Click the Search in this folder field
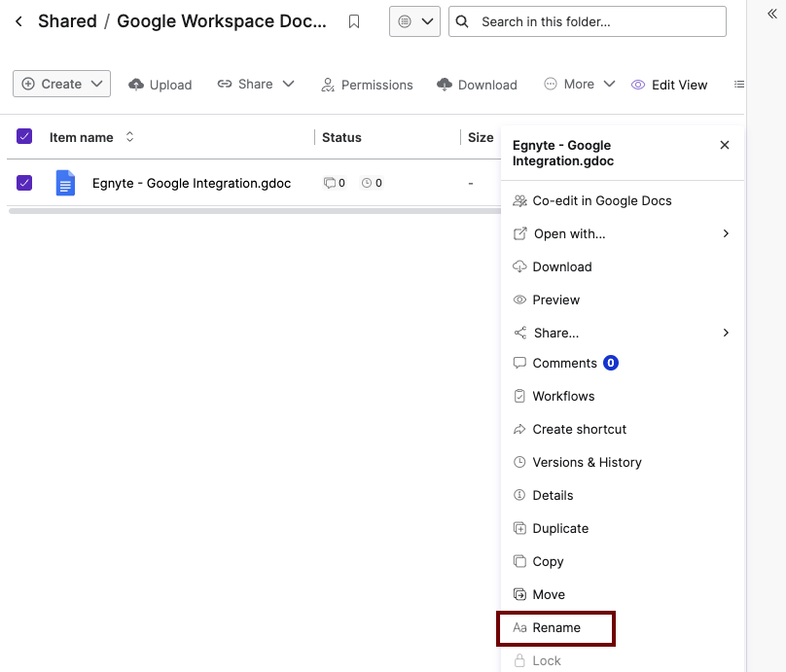The image size is (786, 672). [587, 21]
